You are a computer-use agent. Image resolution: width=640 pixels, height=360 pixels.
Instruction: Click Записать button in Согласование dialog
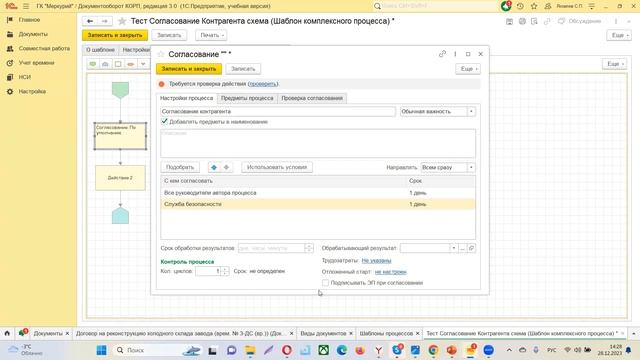tap(243, 69)
